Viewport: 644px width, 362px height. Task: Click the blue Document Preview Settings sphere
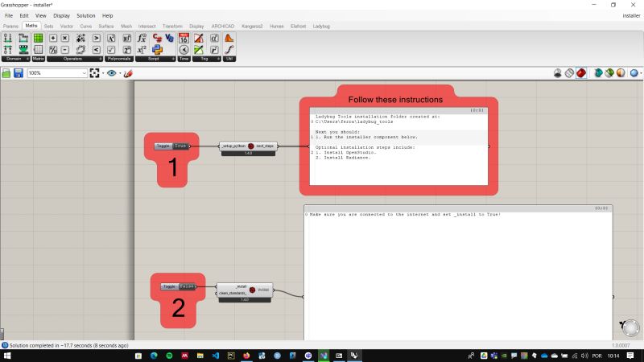[x=634, y=73]
